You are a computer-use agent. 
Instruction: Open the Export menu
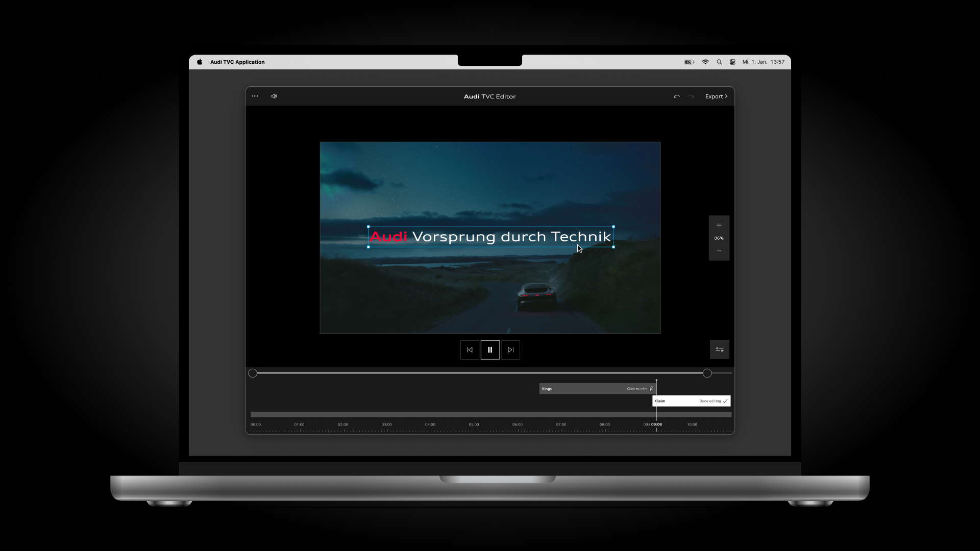tap(716, 96)
